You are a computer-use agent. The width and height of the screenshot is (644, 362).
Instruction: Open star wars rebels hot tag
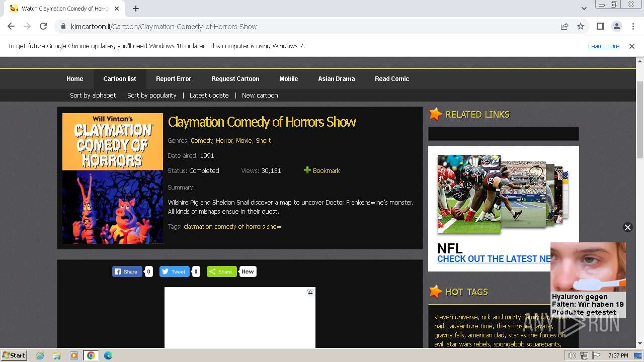[x=468, y=344]
